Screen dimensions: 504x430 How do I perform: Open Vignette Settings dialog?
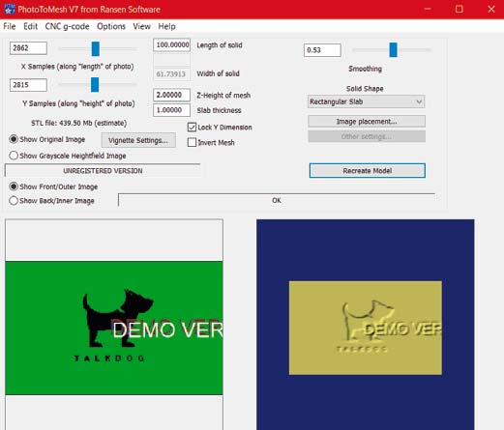[138, 140]
